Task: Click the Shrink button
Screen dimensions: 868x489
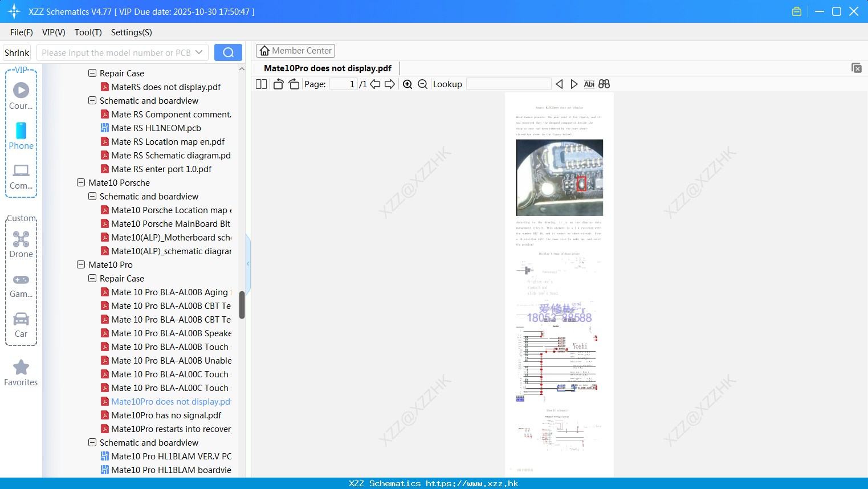Action: (17, 52)
